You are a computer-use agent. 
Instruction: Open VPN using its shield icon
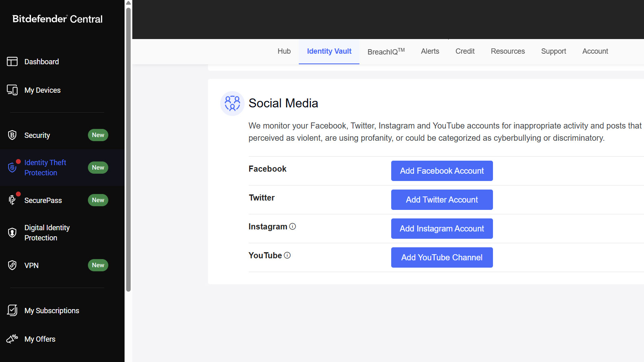click(x=12, y=265)
